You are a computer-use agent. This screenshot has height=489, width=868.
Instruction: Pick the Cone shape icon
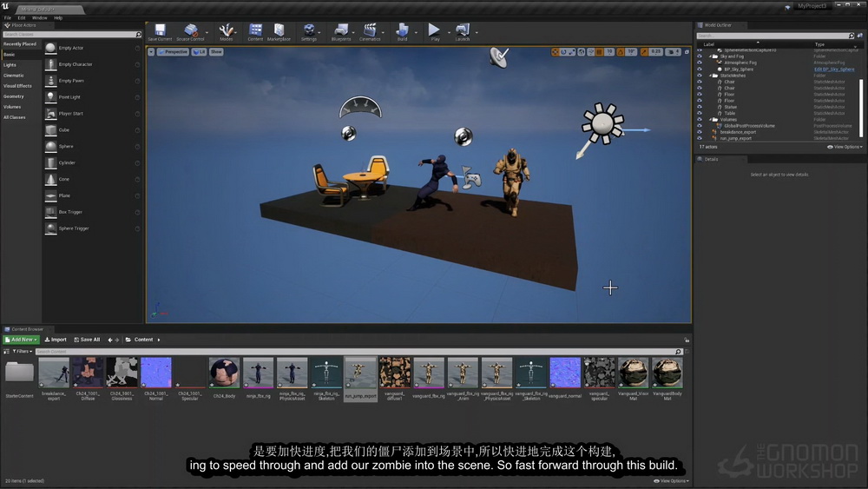(x=50, y=180)
